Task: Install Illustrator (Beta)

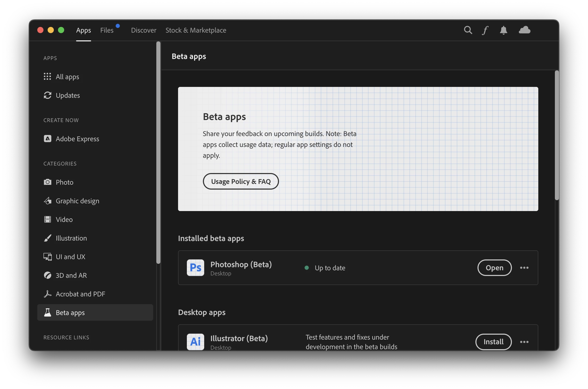Action: point(493,342)
